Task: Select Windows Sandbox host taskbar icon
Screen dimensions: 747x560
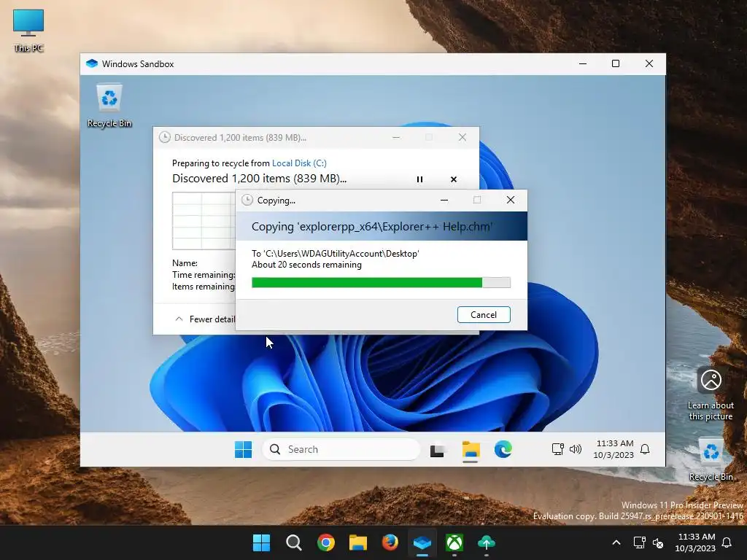Action: tap(422, 542)
